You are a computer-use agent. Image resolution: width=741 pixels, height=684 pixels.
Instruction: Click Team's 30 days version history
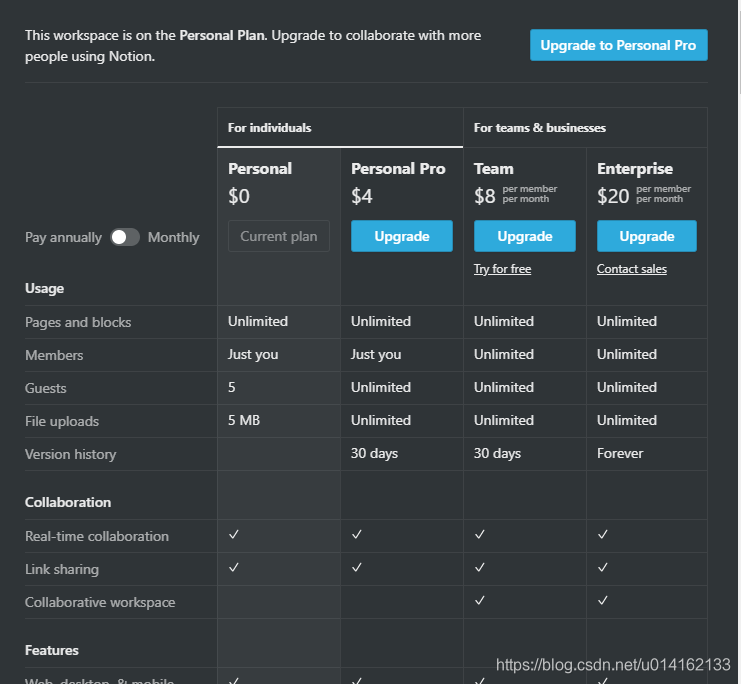click(x=497, y=453)
